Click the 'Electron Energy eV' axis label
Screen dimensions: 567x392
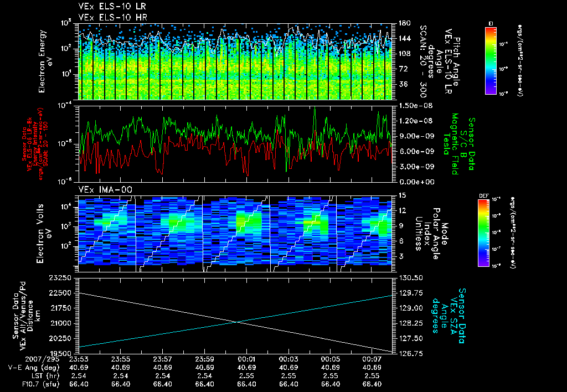(45, 61)
